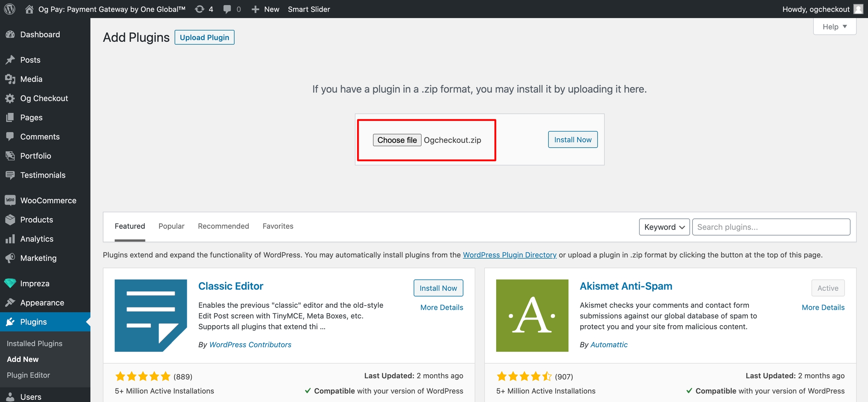Click the user avatar in admin bar
This screenshot has height=402, width=868.
coord(858,9)
